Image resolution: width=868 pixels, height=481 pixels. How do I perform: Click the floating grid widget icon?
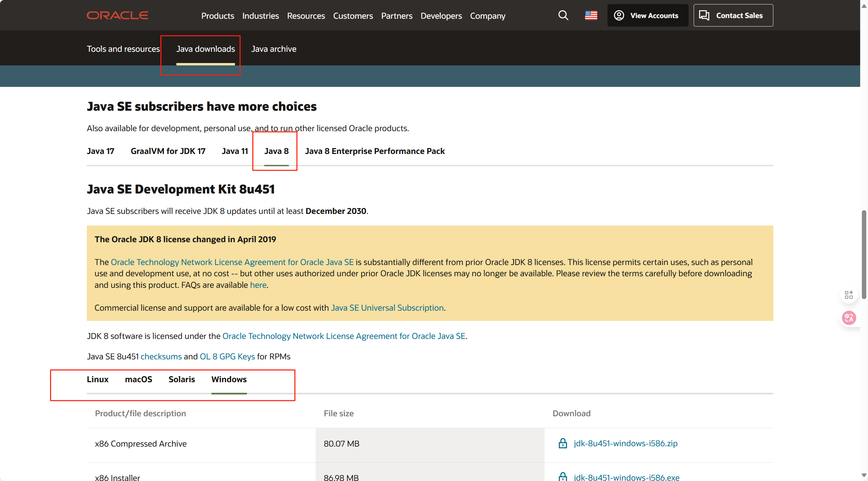point(849,294)
